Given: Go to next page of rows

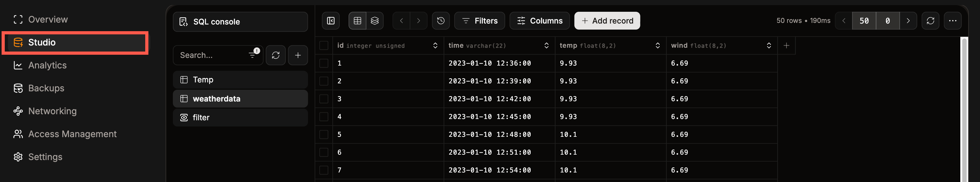Looking at the screenshot, I should click(x=908, y=21).
